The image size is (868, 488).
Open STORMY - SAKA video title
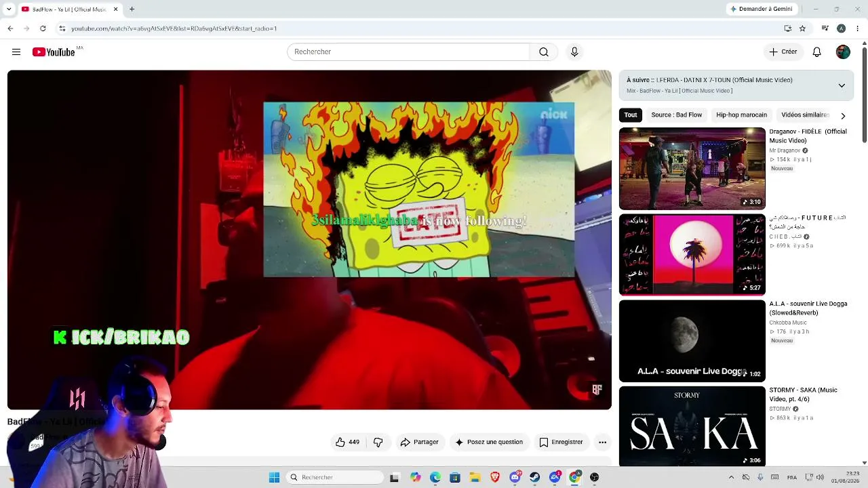pyautogui.click(x=803, y=394)
